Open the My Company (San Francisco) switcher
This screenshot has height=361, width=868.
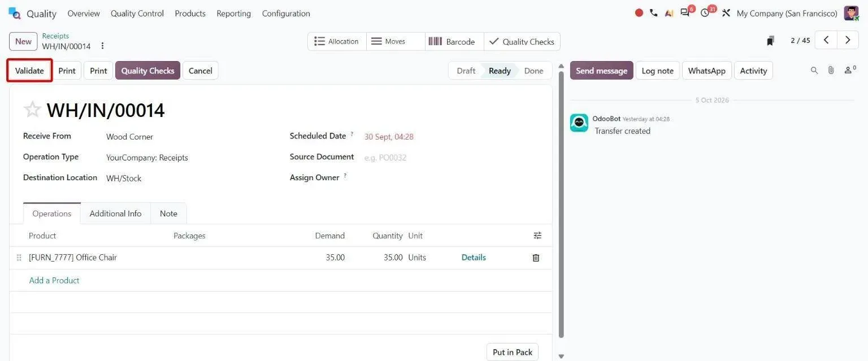click(787, 13)
